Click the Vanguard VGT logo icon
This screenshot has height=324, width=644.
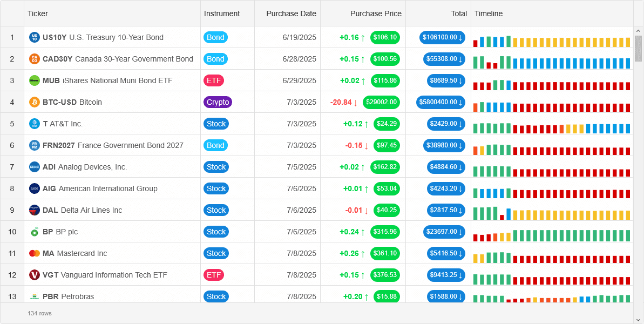[x=35, y=275]
